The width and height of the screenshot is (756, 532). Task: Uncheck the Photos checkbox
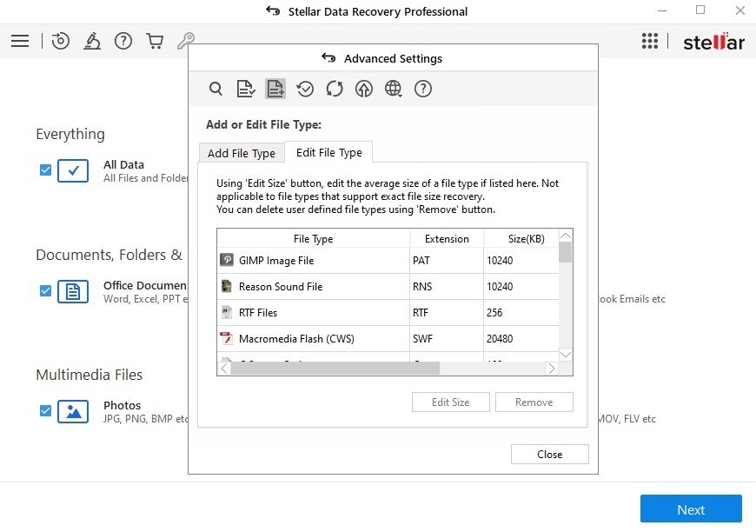45,410
